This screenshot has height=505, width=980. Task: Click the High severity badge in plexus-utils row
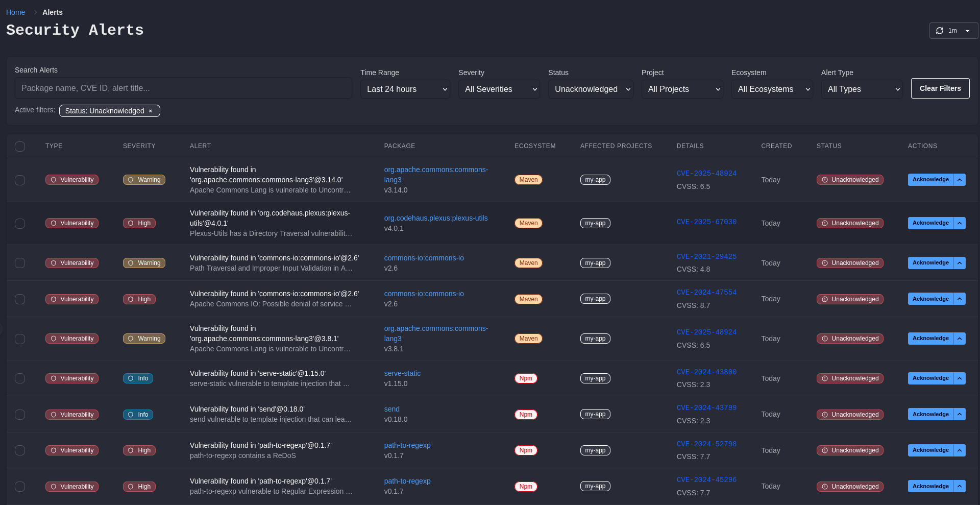[x=139, y=223]
